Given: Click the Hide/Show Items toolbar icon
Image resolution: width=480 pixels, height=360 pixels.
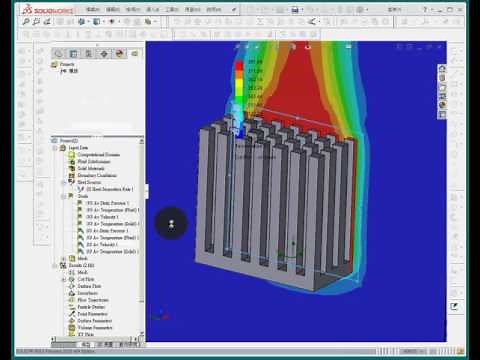Looking at the screenshot, I should pyautogui.click(x=112, y=22).
